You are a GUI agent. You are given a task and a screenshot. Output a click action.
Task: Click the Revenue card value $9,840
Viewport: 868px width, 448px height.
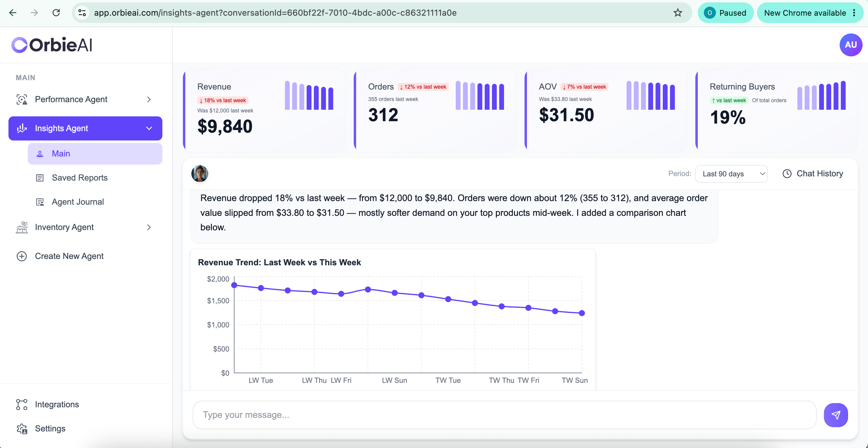225,127
